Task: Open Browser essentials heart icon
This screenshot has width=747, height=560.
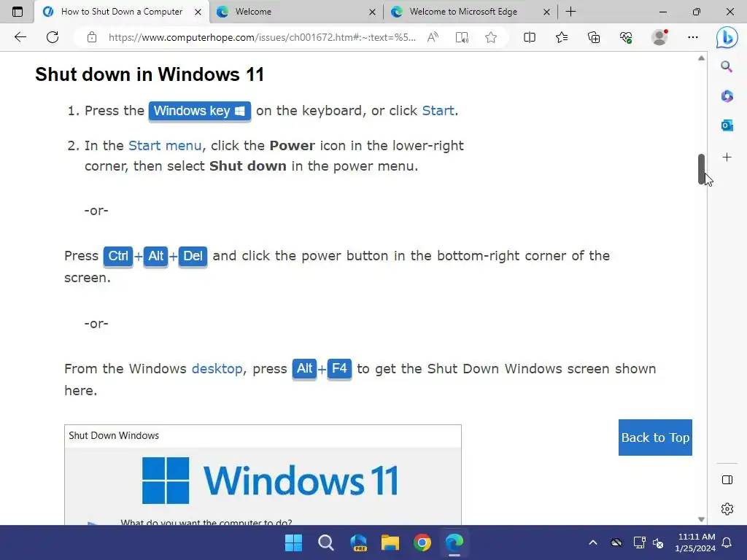Action: tap(626, 37)
